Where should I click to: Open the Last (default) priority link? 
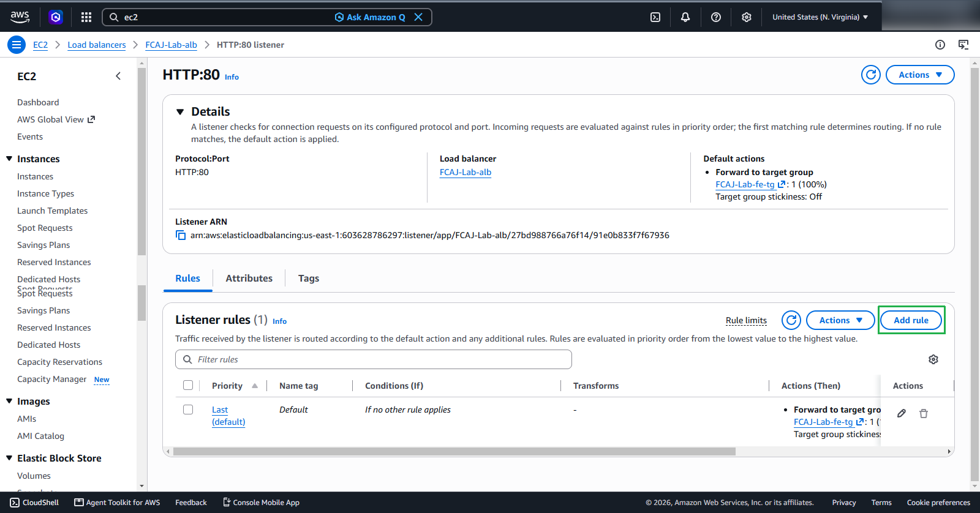(228, 416)
